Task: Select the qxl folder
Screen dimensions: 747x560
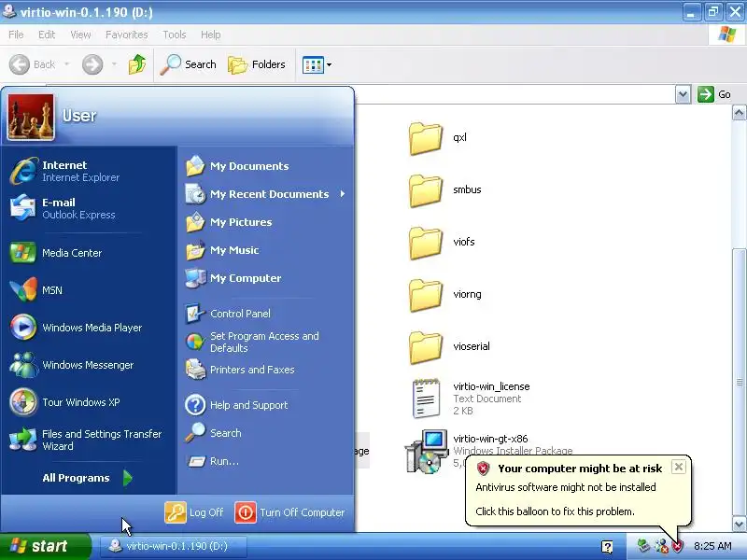Action: pos(437,138)
